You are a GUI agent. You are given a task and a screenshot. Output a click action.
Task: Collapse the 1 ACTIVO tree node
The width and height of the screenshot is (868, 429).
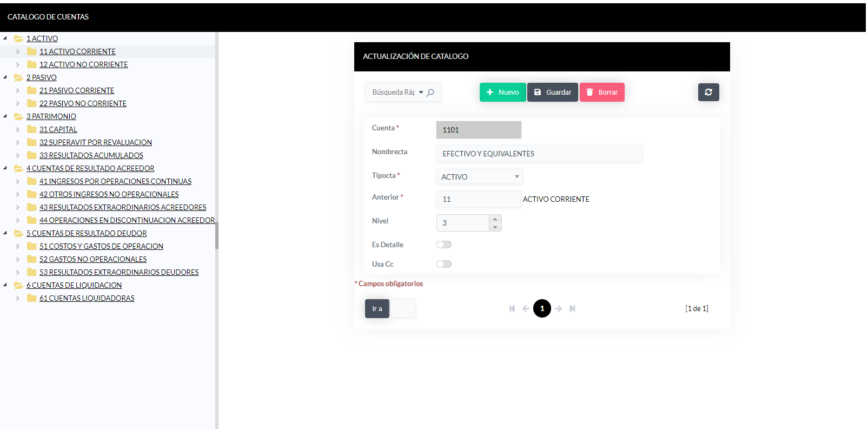(x=5, y=38)
